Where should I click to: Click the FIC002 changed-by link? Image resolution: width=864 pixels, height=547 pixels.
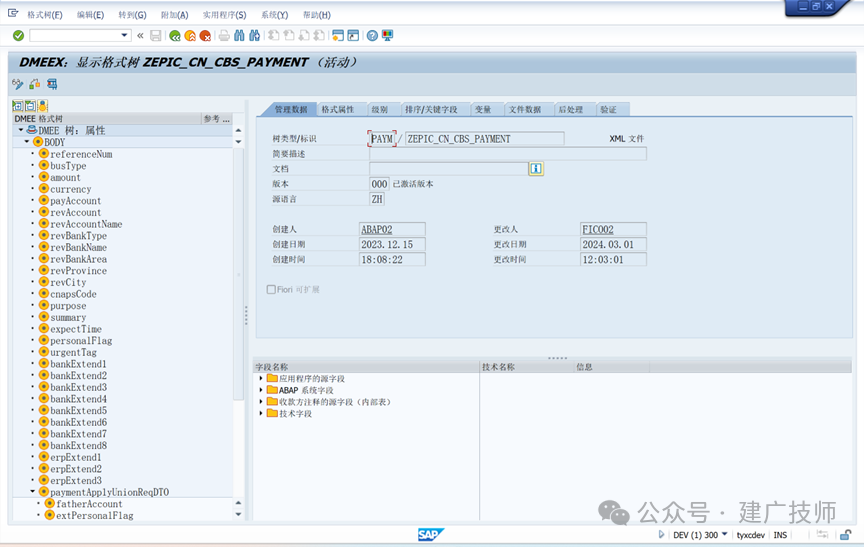[x=598, y=229]
